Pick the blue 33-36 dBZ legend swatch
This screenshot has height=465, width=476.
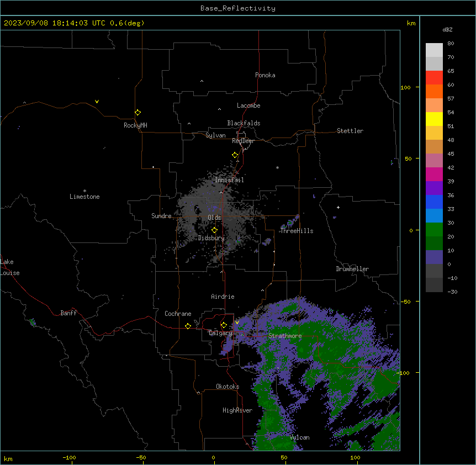(434, 202)
